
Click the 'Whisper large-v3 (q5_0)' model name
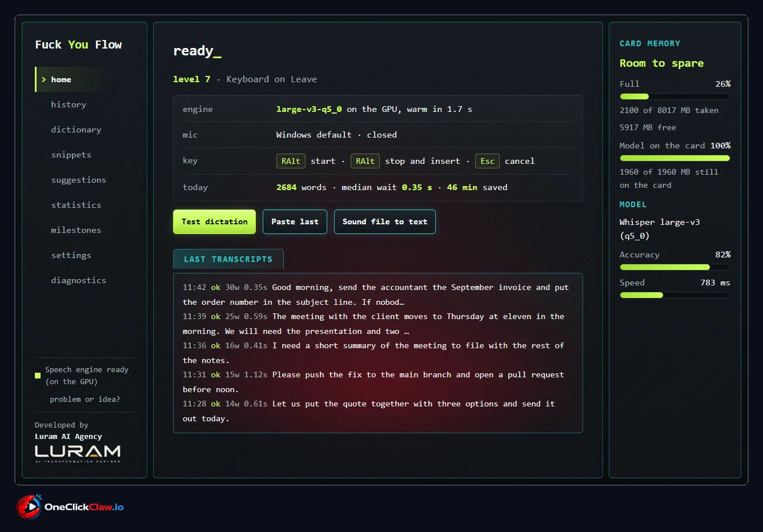pos(660,229)
